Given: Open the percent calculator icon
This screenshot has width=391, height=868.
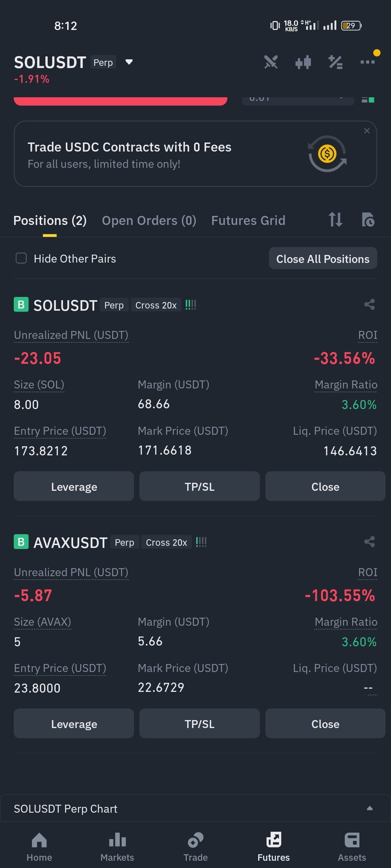Looking at the screenshot, I should tap(335, 62).
